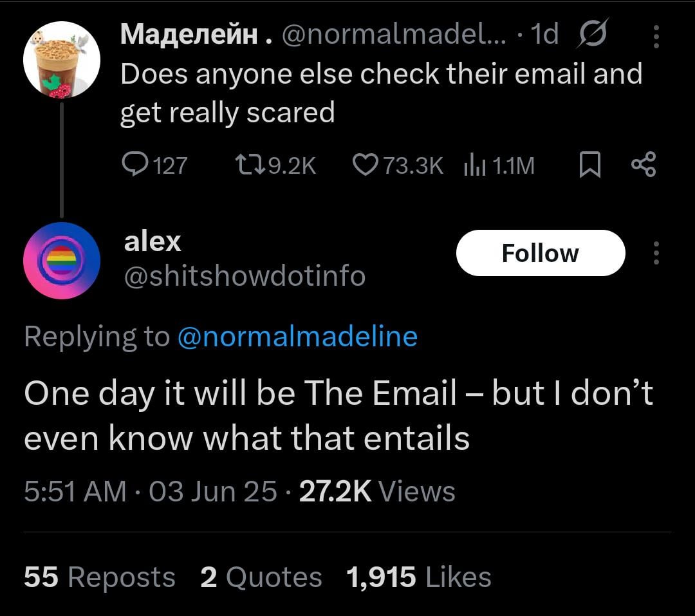Open the alex display name
695x616 pixels.
coord(153,241)
